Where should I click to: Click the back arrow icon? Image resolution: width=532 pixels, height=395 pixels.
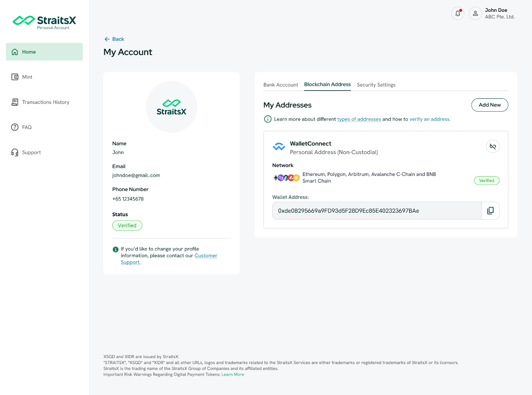click(107, 39)
